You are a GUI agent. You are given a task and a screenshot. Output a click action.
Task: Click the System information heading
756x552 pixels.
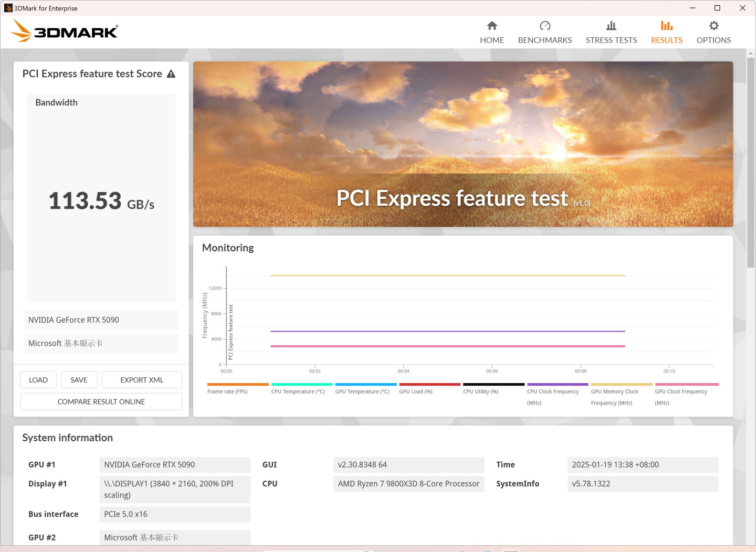[x=68, y=438]
